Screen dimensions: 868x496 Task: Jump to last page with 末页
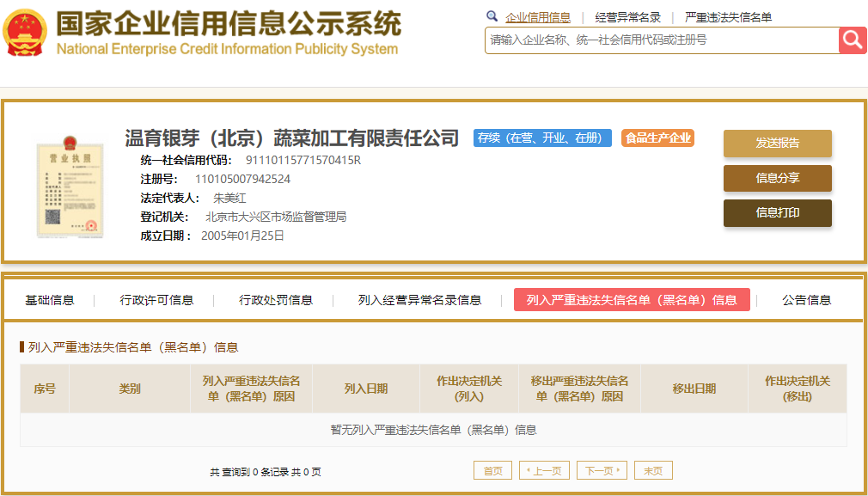point(653,470)
